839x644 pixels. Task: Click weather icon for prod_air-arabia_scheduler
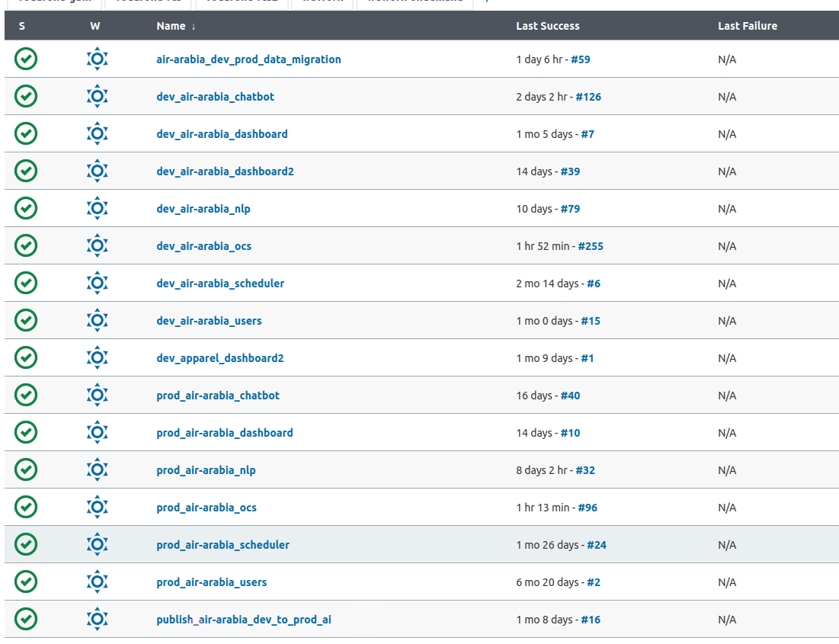tap(97, 544)
